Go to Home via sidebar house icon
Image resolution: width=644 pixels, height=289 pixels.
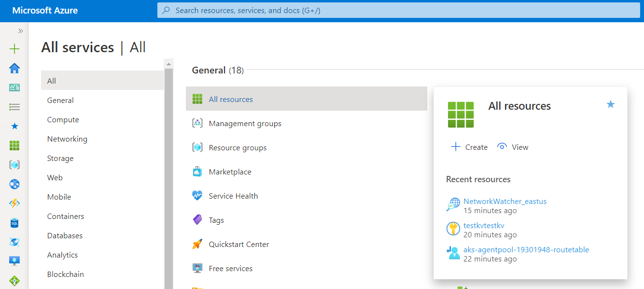point(14,68)
